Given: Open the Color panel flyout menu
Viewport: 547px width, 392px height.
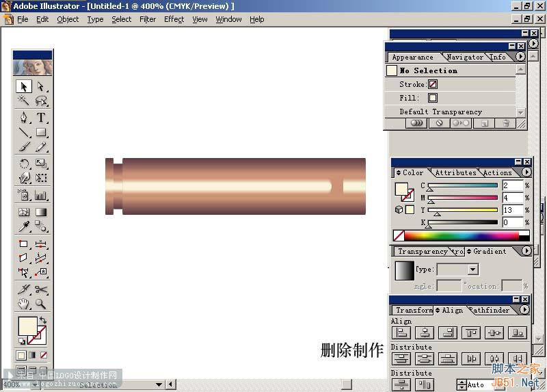Looking at the screenshot, I should [x=526, y=172].
